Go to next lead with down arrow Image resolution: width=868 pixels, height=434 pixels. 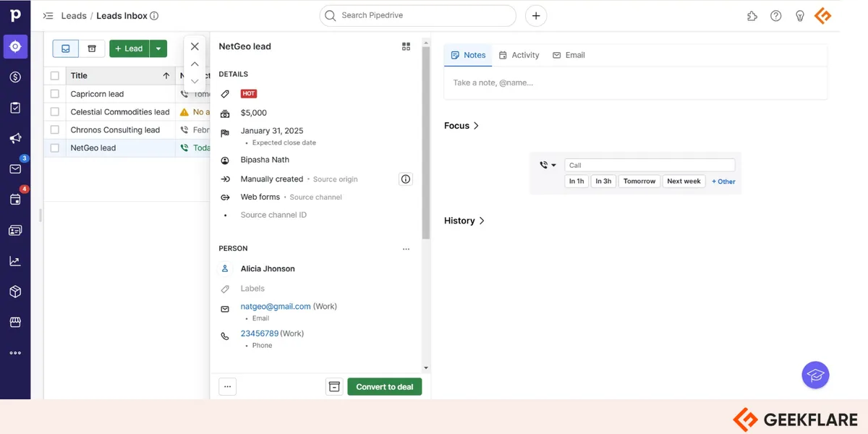coord(195,81)
